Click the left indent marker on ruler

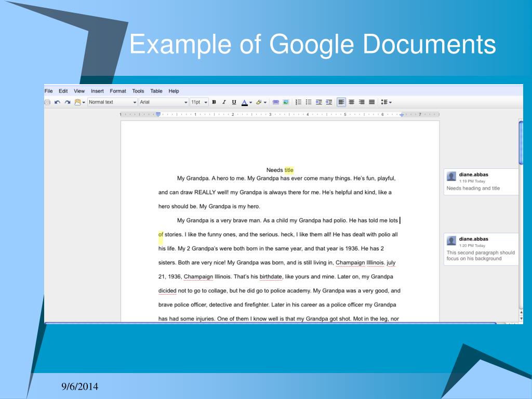click(x=158, y=115)
